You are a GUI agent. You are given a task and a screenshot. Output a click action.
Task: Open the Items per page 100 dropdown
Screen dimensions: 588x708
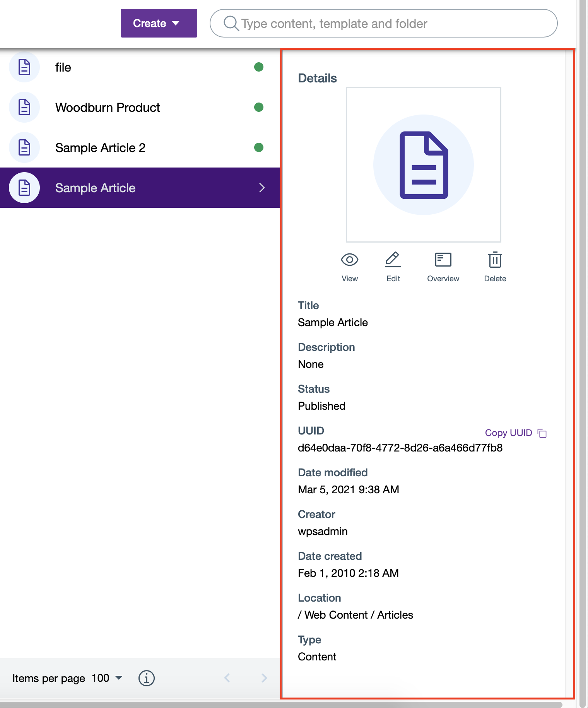107,678
